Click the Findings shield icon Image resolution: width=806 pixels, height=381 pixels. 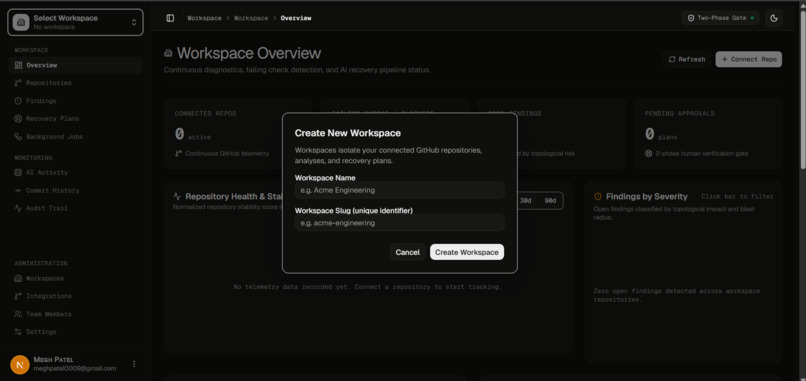[19, 101]
